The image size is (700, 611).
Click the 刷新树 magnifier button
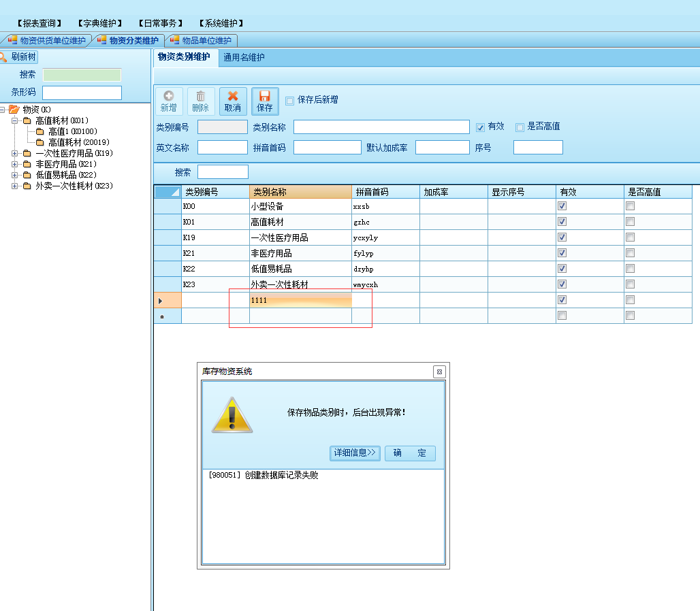(18, 56)
